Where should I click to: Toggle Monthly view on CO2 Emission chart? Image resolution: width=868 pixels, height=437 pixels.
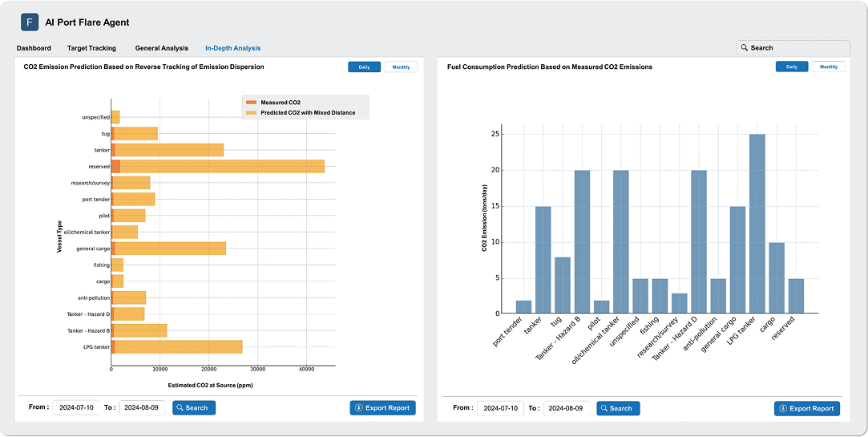(x=402, y=67)
